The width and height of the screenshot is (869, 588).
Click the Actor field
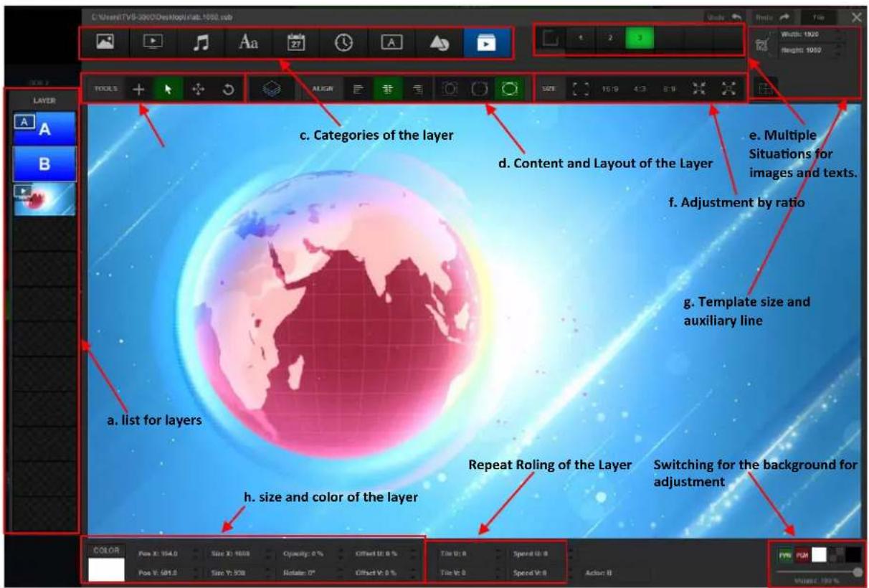coord(617,573)
